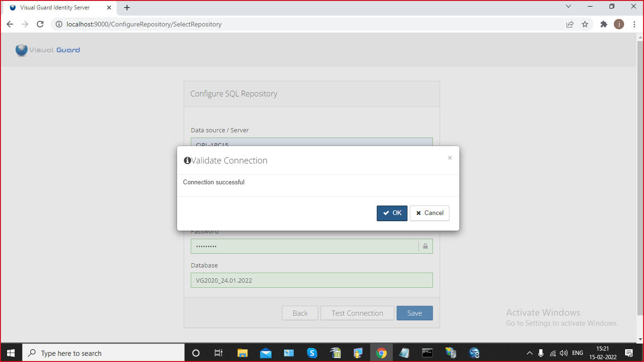Open the browser profile avatar icon
The width and height of the screenshot is (644, 362).
(619, 24)
